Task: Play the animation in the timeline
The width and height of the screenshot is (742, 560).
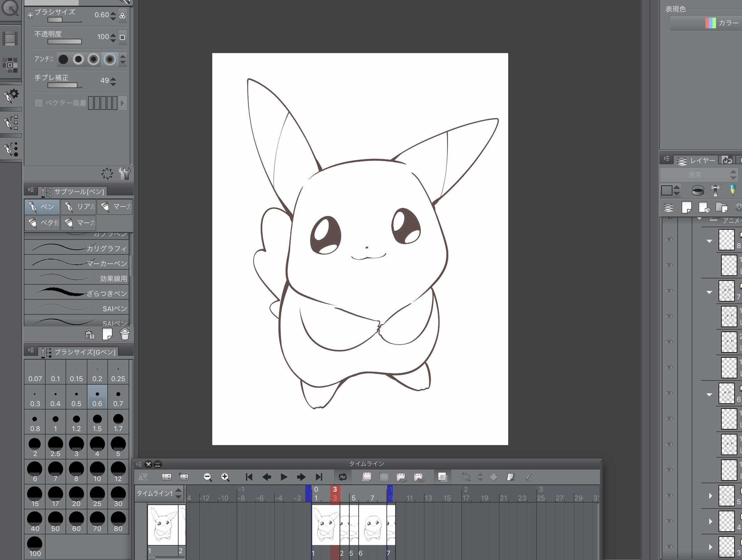Action: 284,477
